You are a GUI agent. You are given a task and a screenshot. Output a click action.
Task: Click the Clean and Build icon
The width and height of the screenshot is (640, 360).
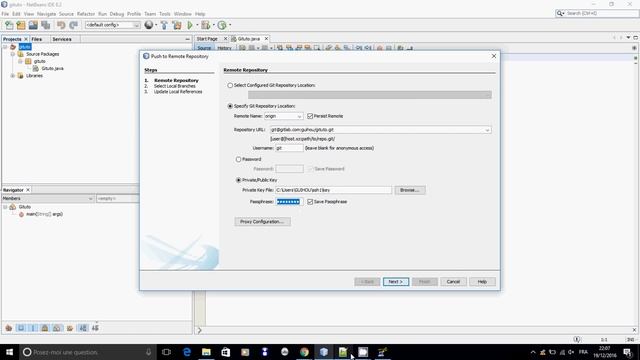pyautogui.click(x=177, y=25)
